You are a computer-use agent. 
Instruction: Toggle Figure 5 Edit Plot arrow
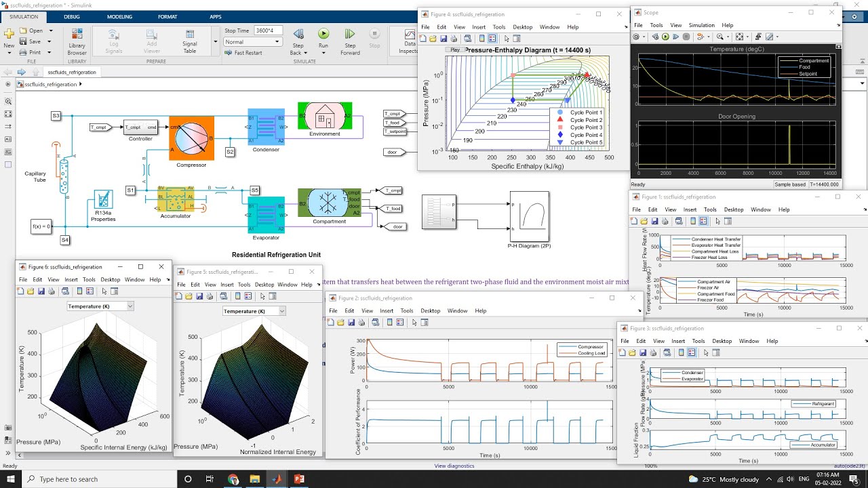tap(262, 296)
